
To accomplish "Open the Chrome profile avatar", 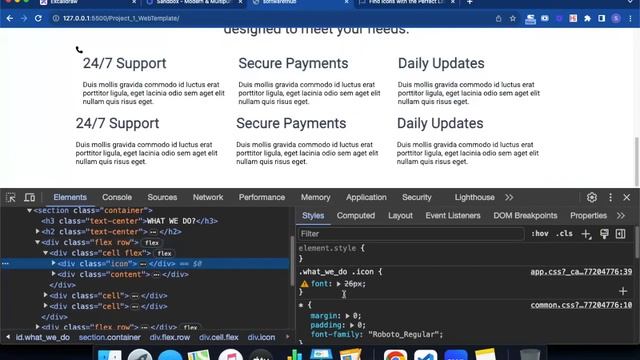I will point(616,18).
